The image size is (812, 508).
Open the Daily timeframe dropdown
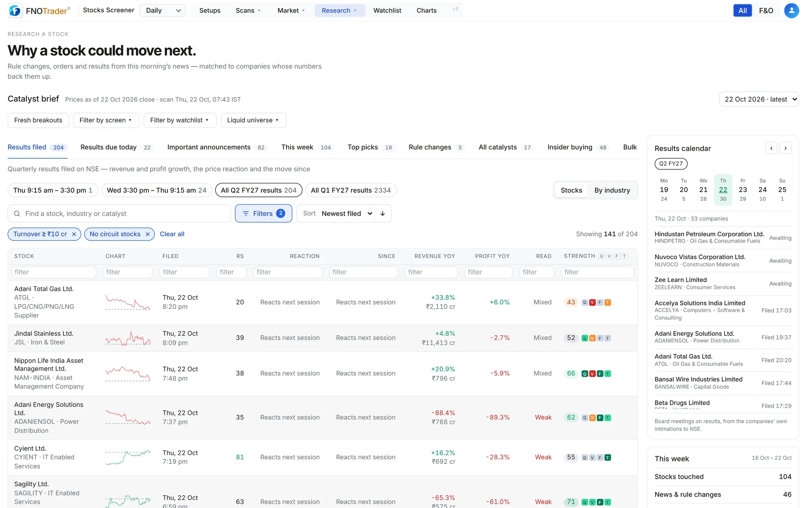point(163,10)
